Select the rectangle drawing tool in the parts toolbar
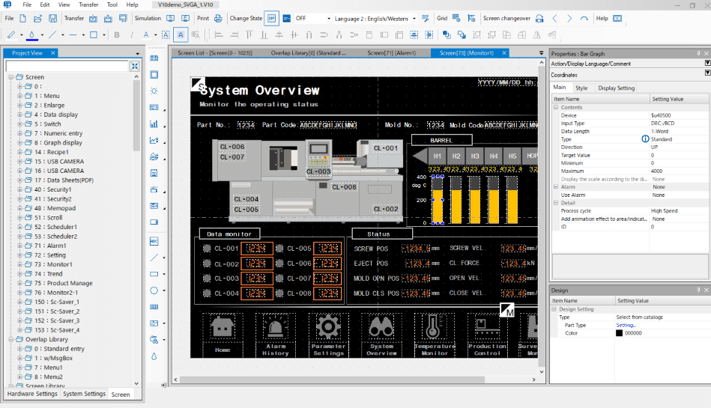This screenshot has width=711, height=408. point(154,274)
